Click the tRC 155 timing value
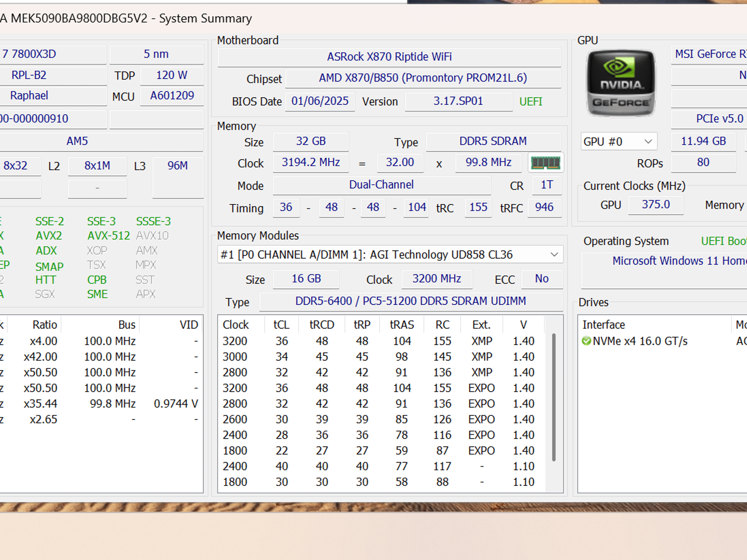 (478, 208)
